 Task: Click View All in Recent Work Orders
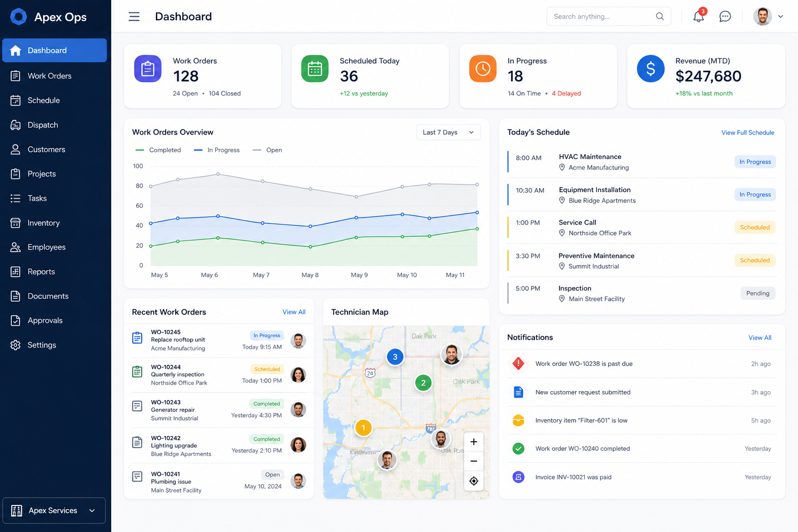(x=294, y=312)
